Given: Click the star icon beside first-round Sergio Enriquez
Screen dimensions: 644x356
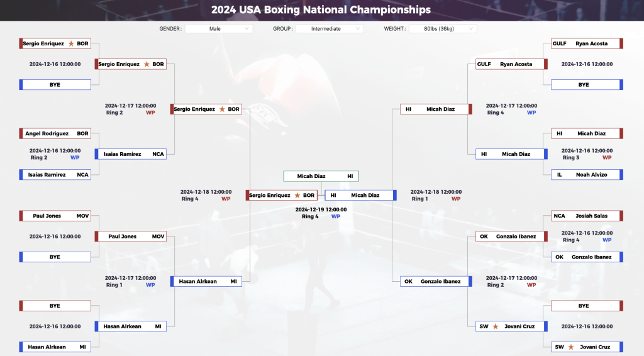Looking at the screenshot, I should click(x=71, y=43).
